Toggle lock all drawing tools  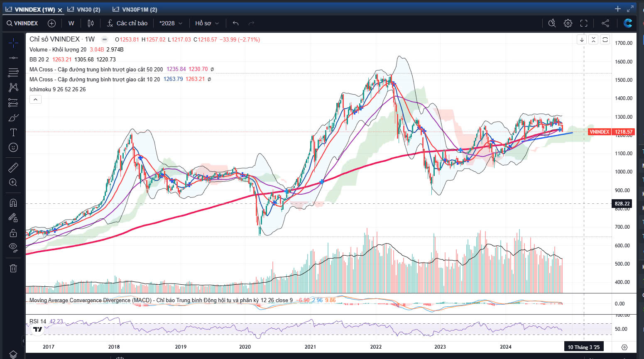tap(13, 233)
